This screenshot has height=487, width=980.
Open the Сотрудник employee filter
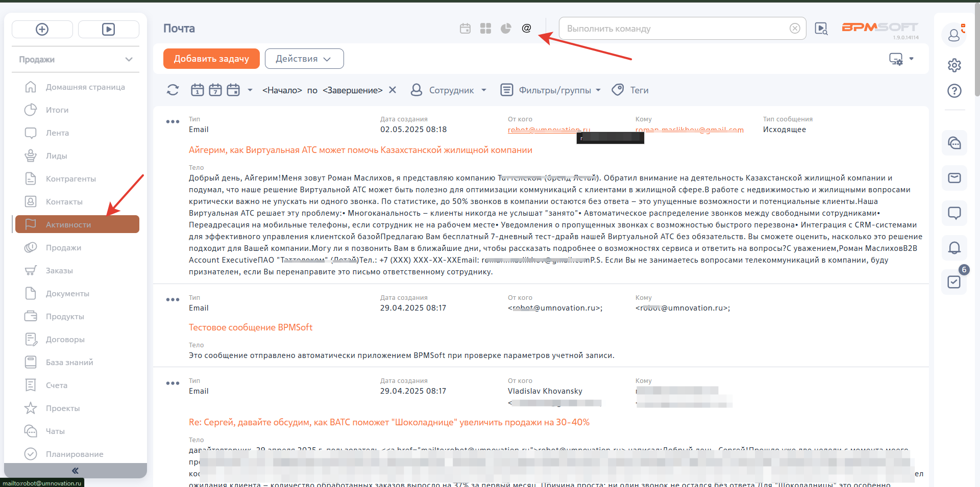pyautogui.click(x=449, y=90)
